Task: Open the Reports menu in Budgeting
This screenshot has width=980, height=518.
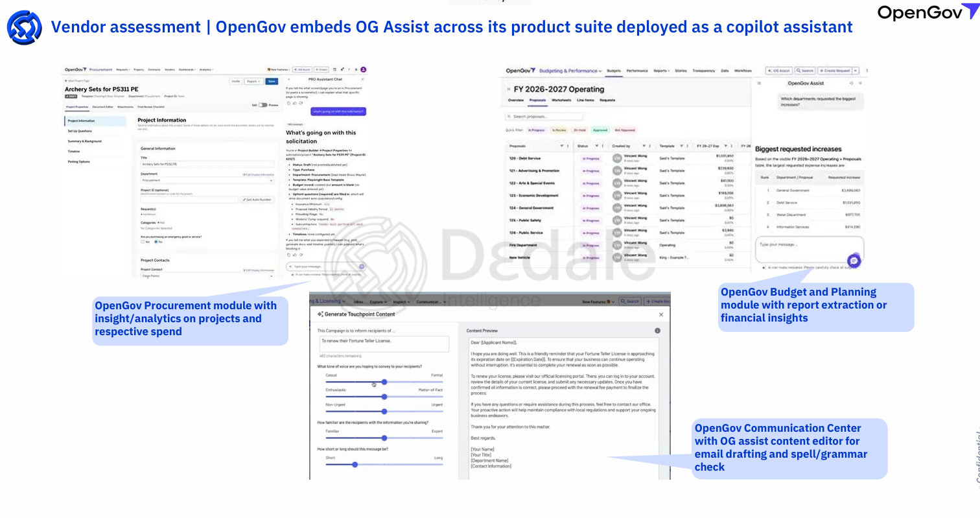Action: 662,71
